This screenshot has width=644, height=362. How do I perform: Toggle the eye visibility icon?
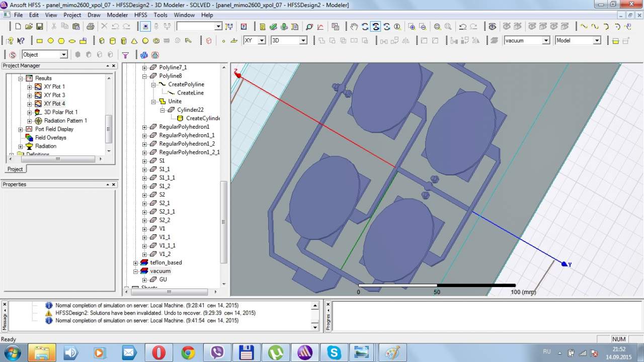(492, 27)
